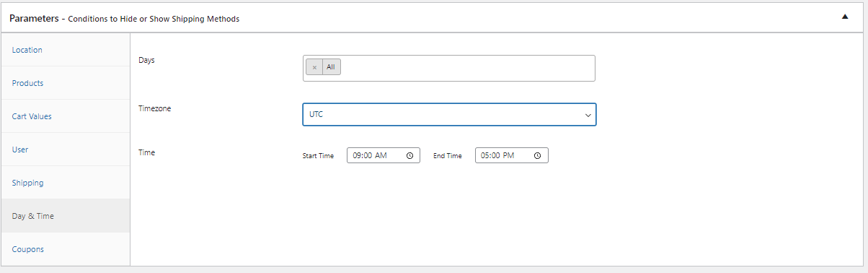Viewport: 868px width, 273px height.
Task: Collapse the Parameters panel with the triangle arrow
Action: (x=845, y=17)
